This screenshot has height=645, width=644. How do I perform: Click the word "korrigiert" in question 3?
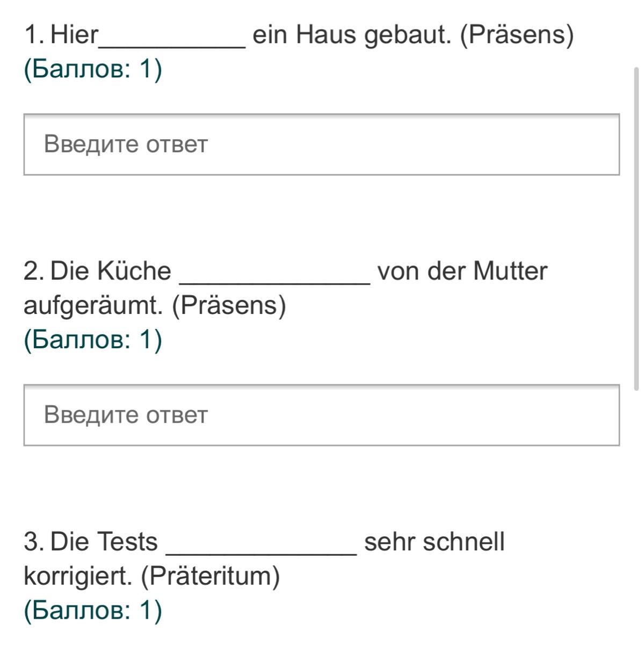(77, 576)
